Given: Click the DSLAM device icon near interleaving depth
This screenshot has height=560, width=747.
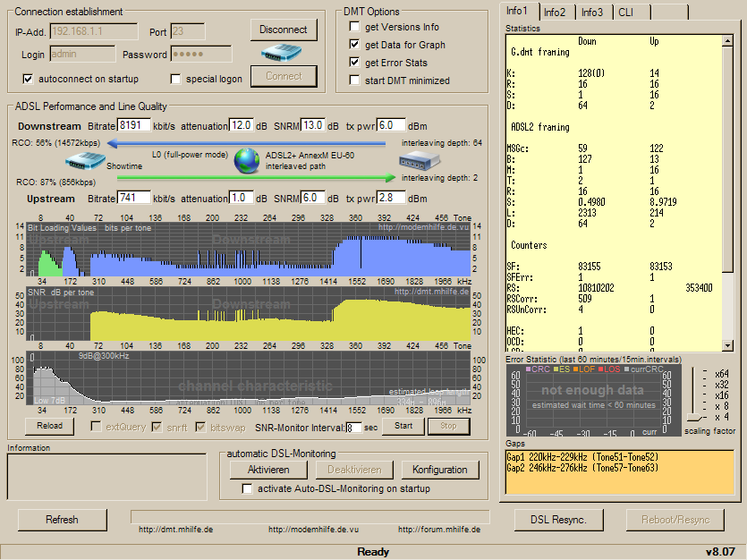Looking at the screenshot, I should pyautogui.click(x=420, y=160).
